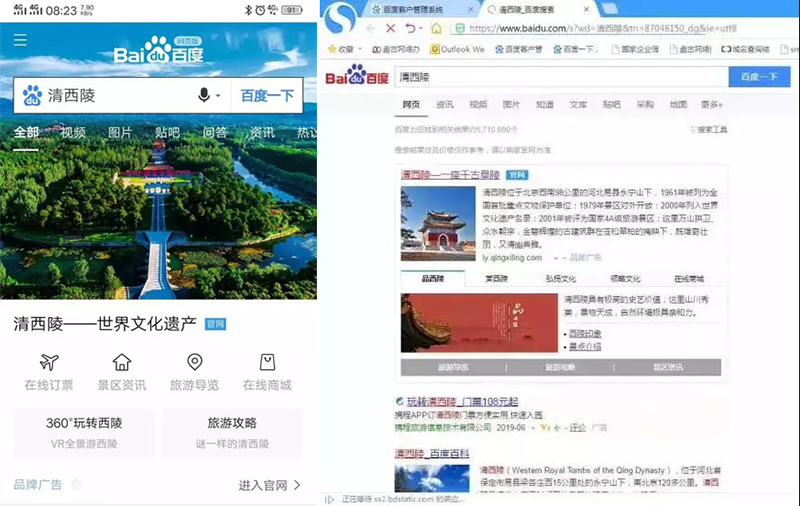Open 玩转清西陵 门票108元起 ad link
The height and width of the screenshot is (506, 800).
462,402
